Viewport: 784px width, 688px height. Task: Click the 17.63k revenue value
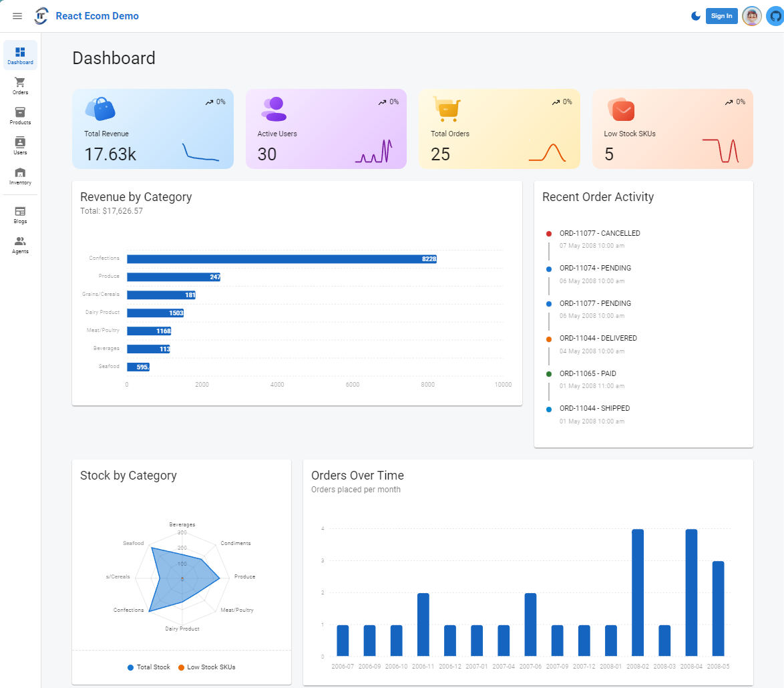110,154
